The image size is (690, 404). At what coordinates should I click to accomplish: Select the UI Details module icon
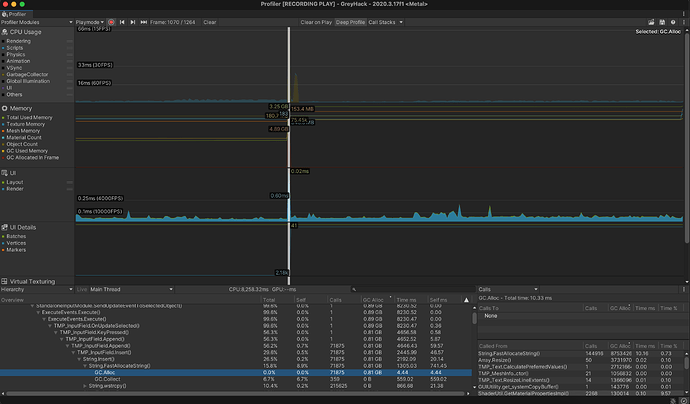point(4,228)
